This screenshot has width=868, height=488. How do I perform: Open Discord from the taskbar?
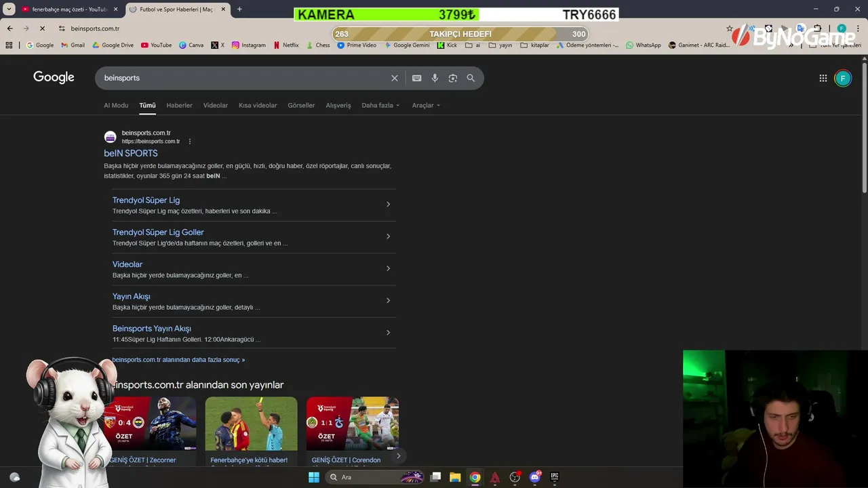tap(535, 477)
